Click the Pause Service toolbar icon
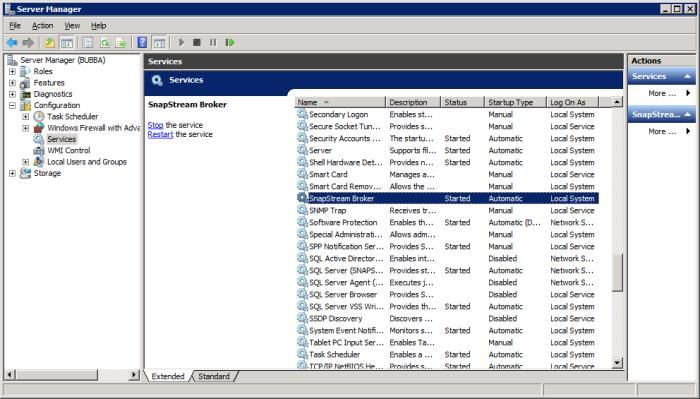Viewport: 700px width, 399px height. (213, 42)
